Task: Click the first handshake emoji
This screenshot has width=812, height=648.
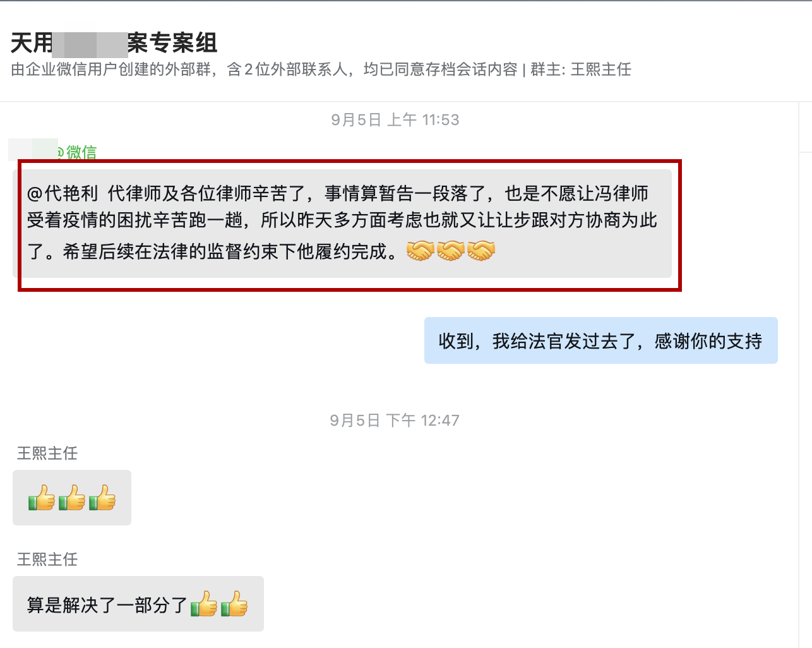Action: (x=420, y=251)
